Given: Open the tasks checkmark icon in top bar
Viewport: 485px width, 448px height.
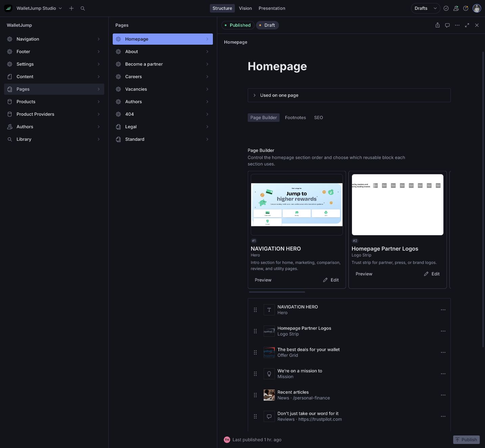Looking at the screenshot, I should pyautogui.click(x=446, y=8).
